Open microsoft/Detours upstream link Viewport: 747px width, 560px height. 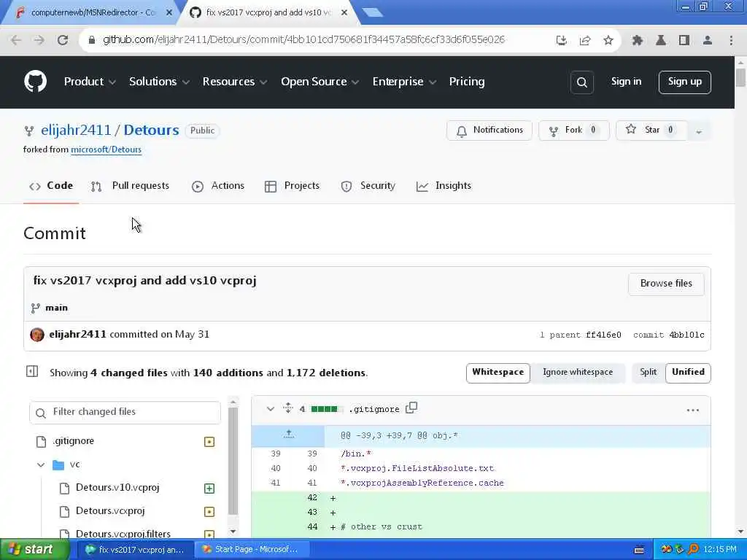coord(107,149)
